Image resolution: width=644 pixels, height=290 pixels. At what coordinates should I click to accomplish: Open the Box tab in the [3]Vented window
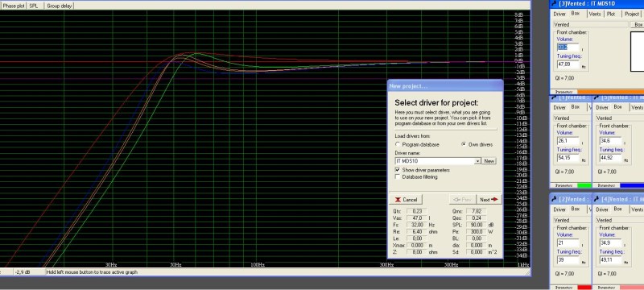click(x=575, y=14)
